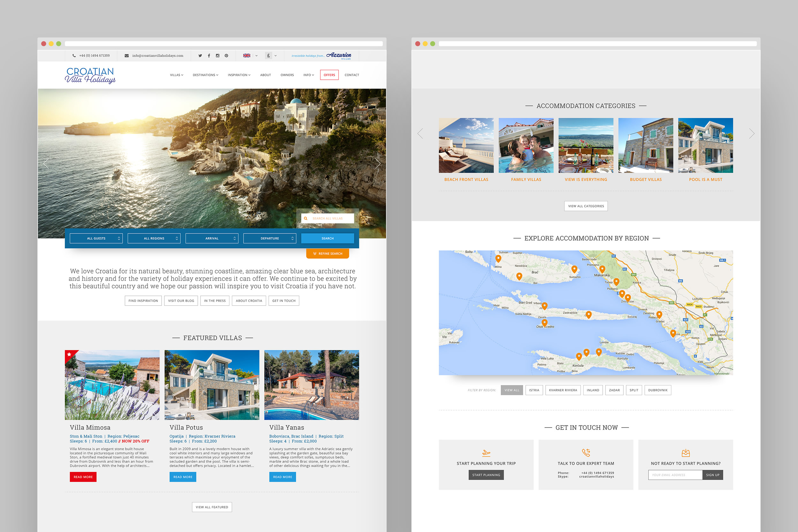The width and height of the screenshot is (798, 532).
Task: Click the pound currency symbol
Action: [268, 56]
